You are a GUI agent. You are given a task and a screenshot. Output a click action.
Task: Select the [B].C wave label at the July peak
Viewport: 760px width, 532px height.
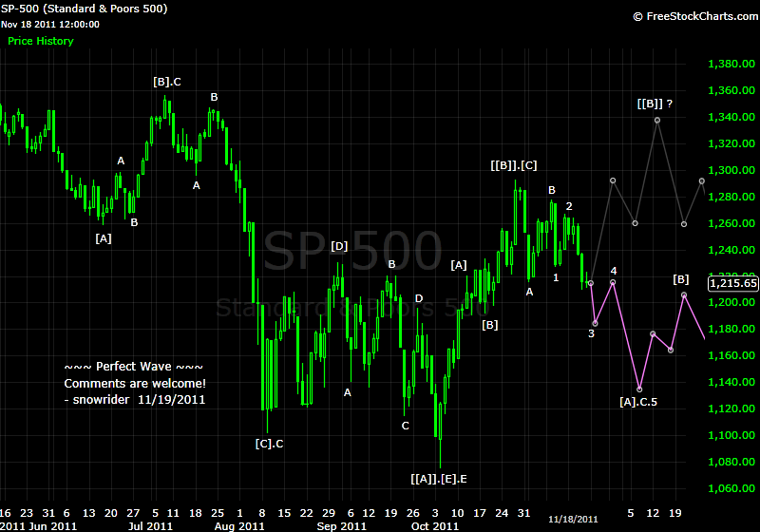(x=167, y=82)
